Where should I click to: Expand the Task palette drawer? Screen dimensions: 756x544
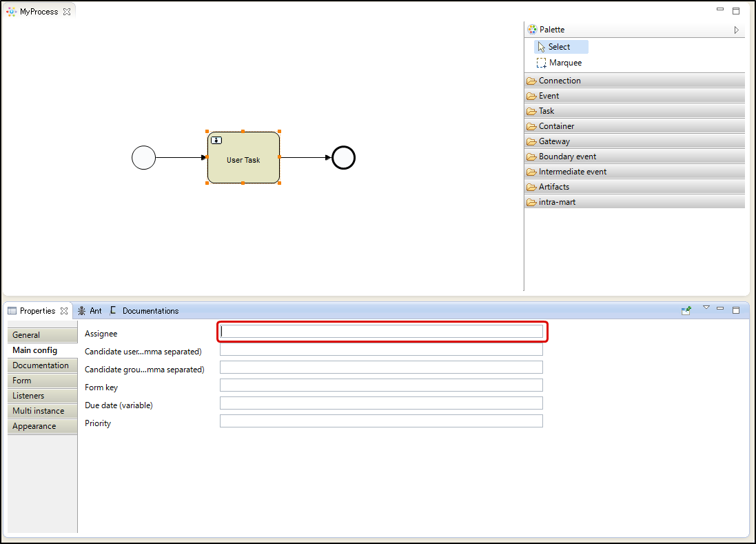coord(635,111)
